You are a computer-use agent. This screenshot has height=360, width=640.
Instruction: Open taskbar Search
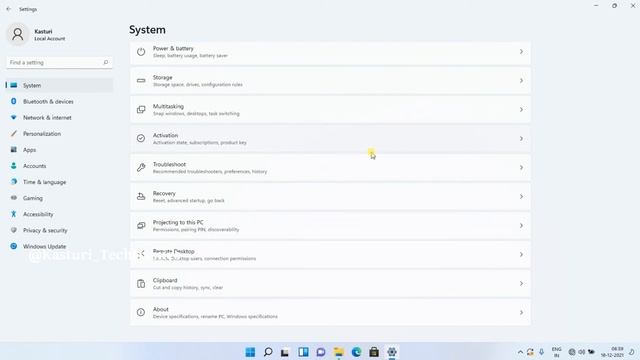[268, 352]
